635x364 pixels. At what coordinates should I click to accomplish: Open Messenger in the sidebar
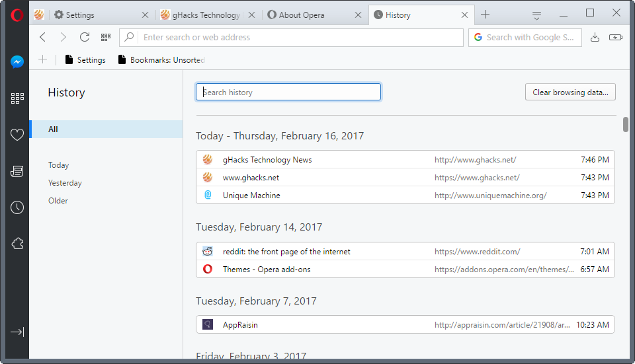[x=17, y=62]
